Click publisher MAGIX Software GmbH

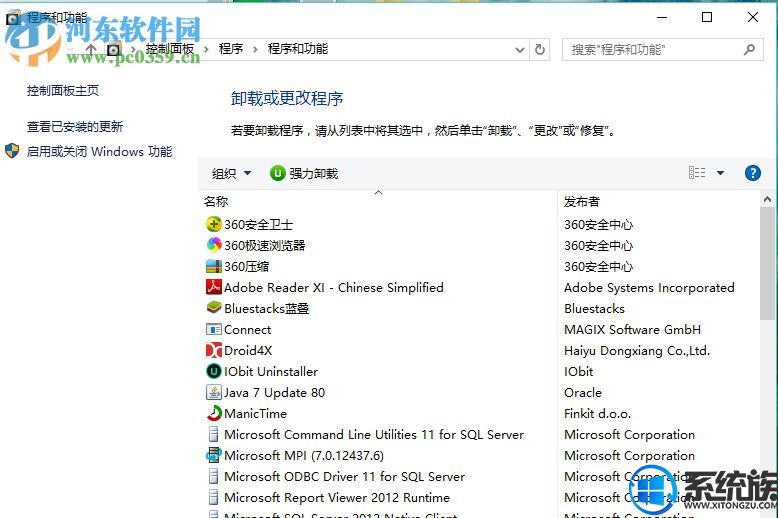pos(632,329)
